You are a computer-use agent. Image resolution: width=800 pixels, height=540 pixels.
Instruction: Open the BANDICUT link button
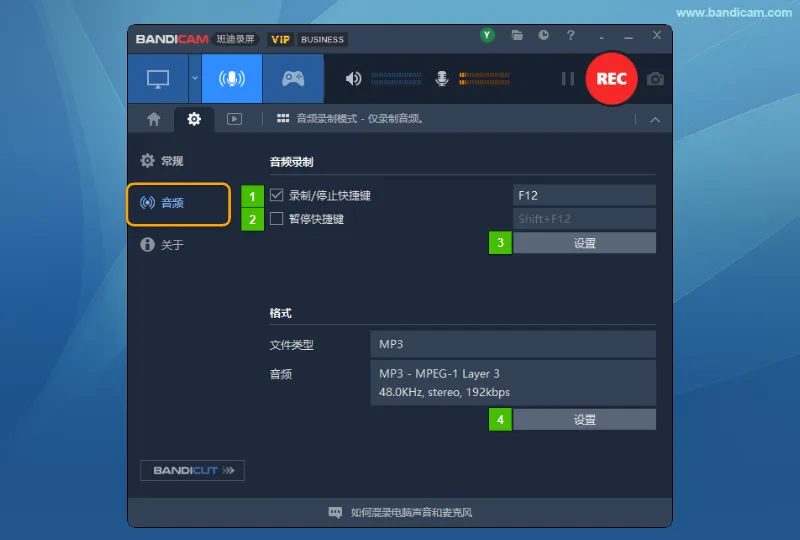(x=192, y=470)
